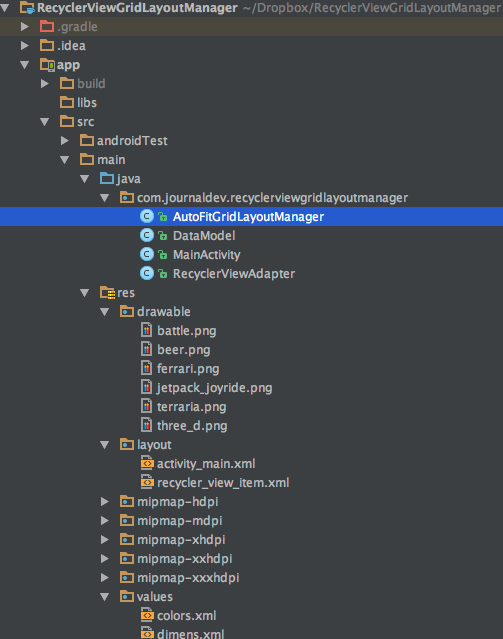Expand the build folder

pyautogui.click(x=45, y=84)
